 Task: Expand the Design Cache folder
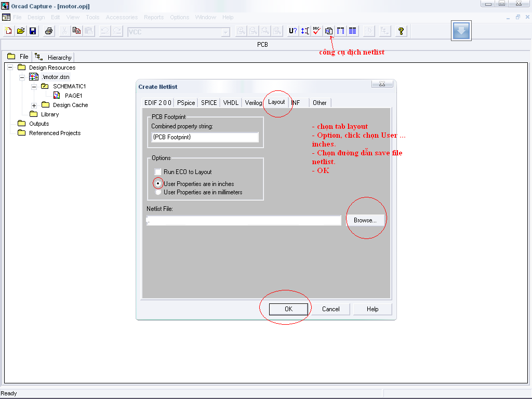point(34,105)
